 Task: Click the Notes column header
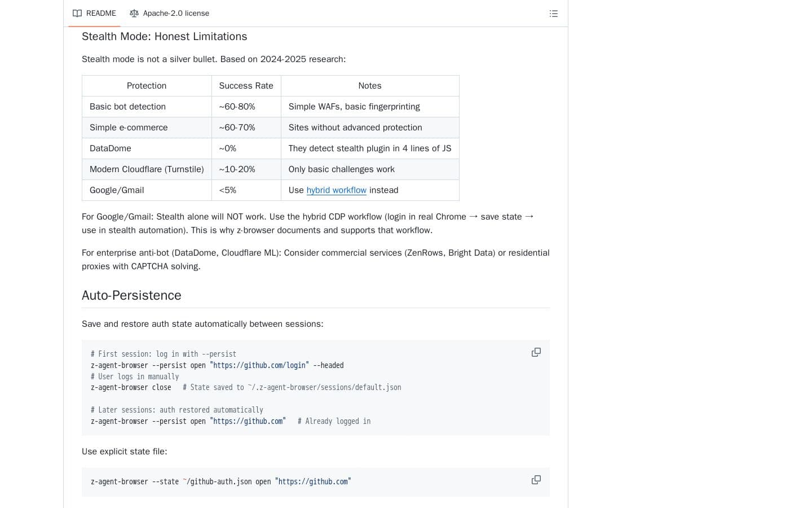[369, 85]
